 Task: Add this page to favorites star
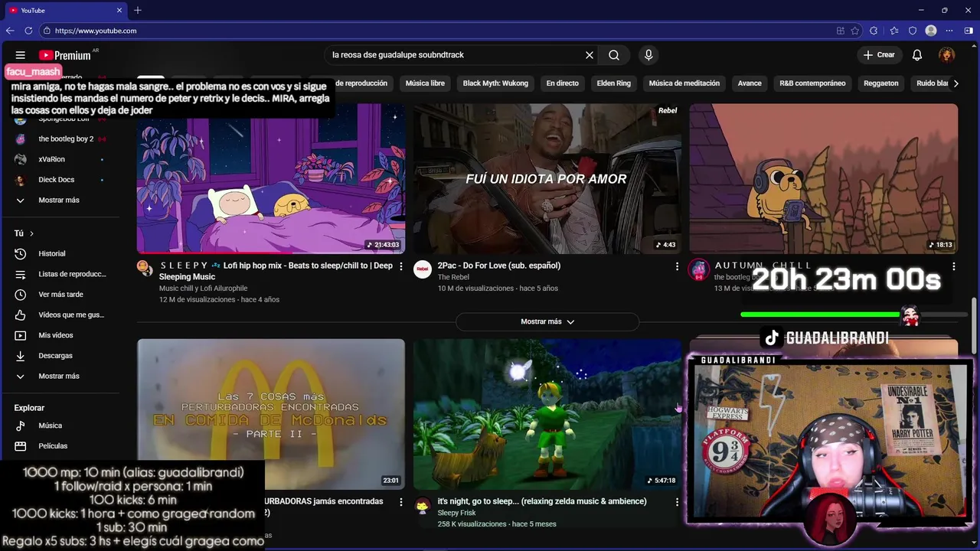pos(857,31)
